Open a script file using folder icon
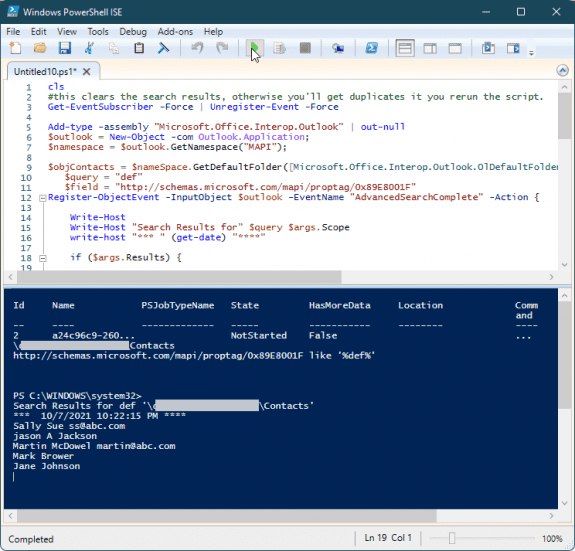This screenshot has height=551, width=575. pos(40,48)
